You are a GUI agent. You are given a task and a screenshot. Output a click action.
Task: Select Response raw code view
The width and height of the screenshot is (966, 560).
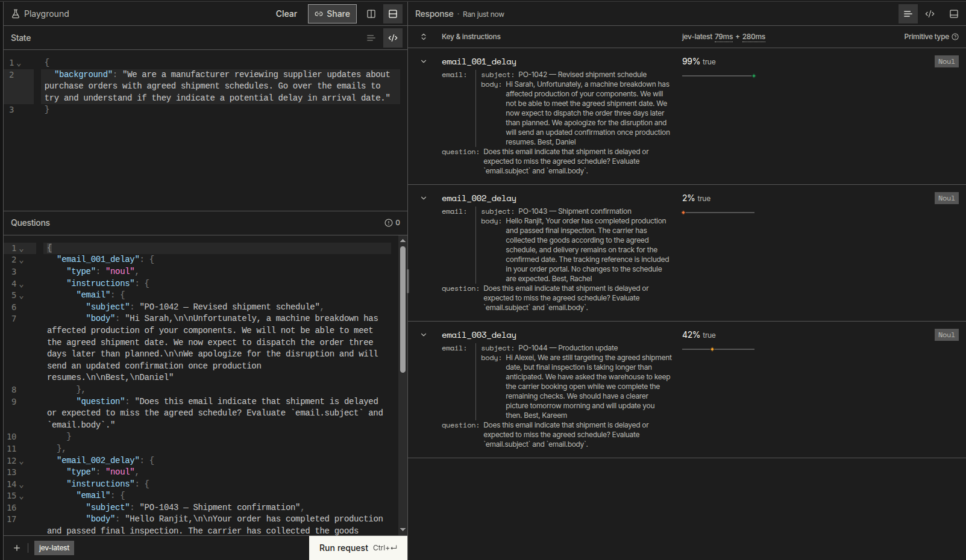point(930,14)
